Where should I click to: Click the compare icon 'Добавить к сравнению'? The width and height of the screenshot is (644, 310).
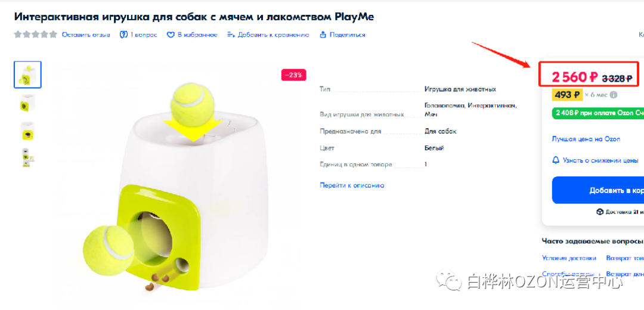231,35
